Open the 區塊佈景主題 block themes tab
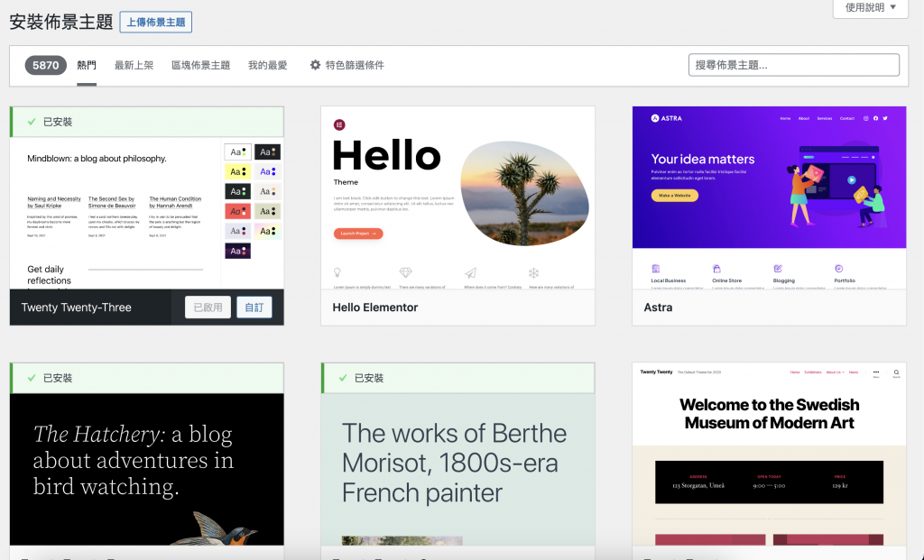The height and width of the screenshot is (560, 924). 200,65
